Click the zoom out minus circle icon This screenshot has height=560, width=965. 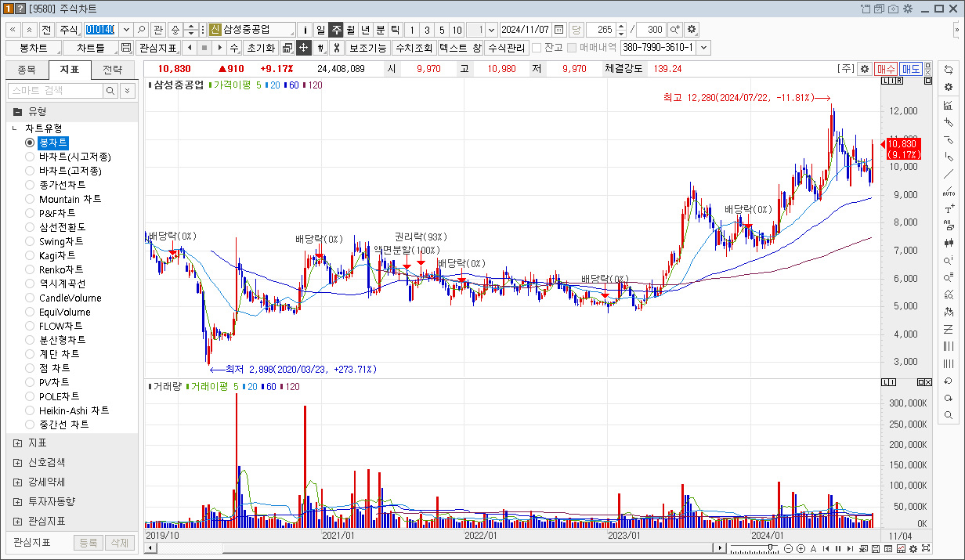(x=789, y=548)
